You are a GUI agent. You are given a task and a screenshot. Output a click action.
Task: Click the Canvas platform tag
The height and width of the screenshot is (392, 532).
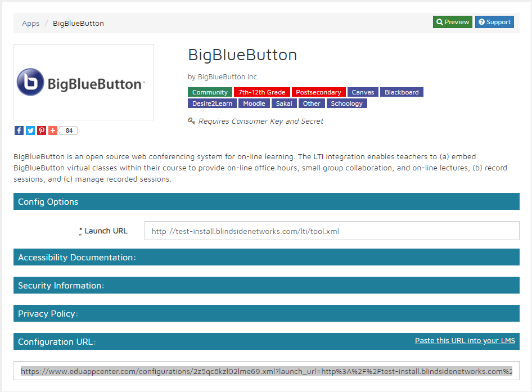363,92
